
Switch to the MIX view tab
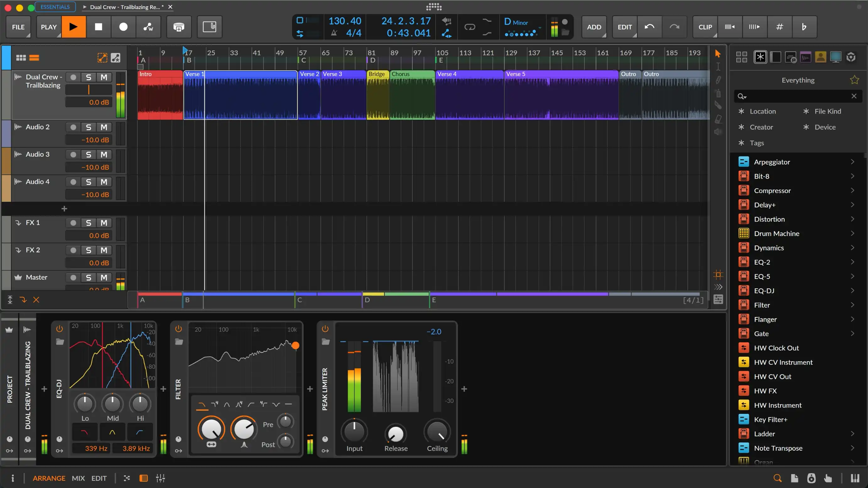[78, 478]
